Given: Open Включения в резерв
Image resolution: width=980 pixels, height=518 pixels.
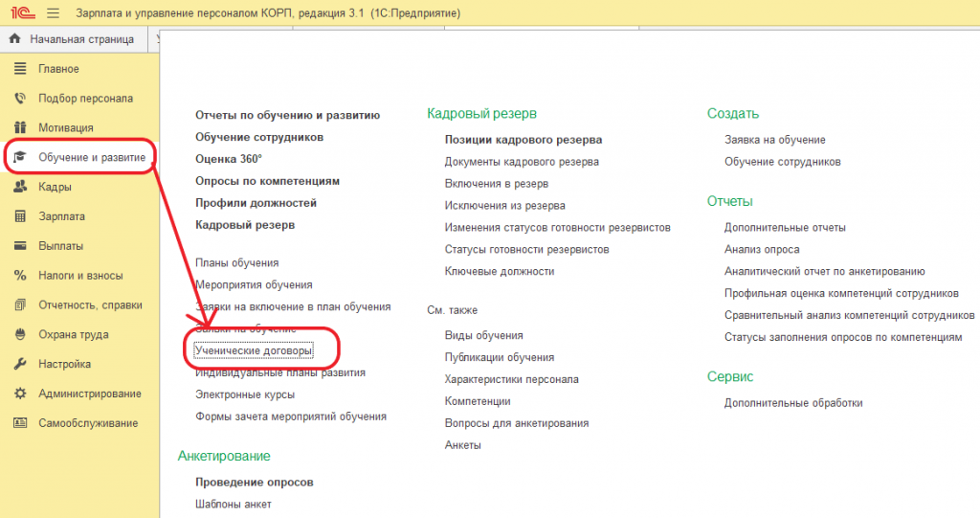Looking at the screenshot, I should point(497,184).
